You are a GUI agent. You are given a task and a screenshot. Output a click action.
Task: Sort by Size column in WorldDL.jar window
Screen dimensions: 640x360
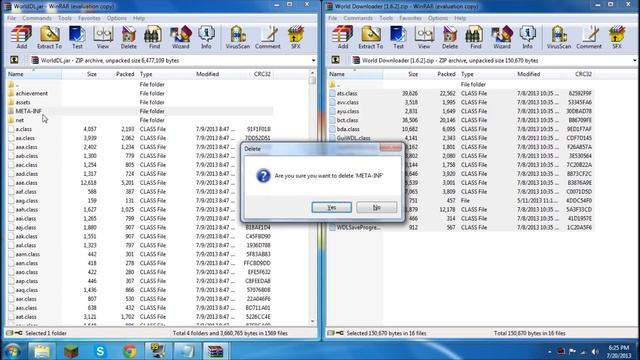tap(81, 74)
